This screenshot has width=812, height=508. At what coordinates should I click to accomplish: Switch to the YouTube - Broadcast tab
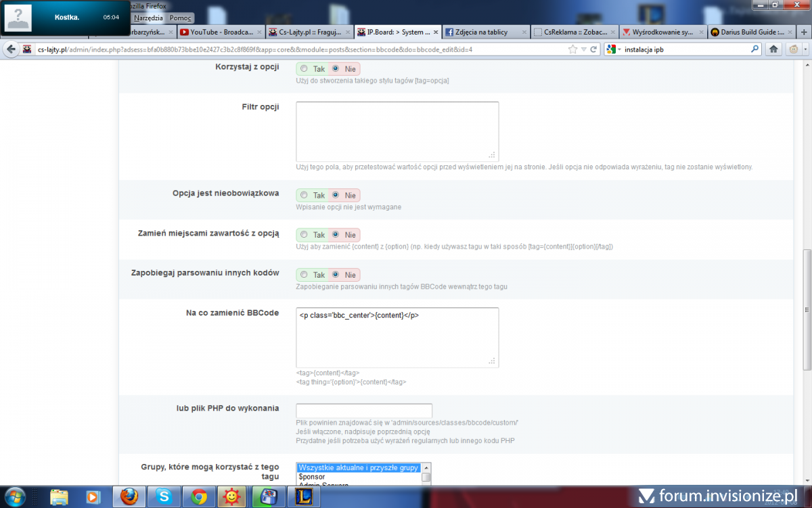point(216,32)
